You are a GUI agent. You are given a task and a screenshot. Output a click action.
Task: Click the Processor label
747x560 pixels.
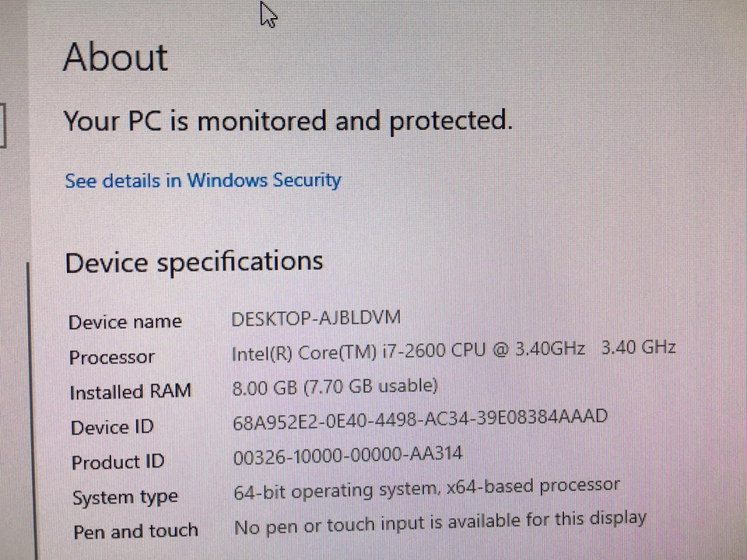tap(112, 358)
